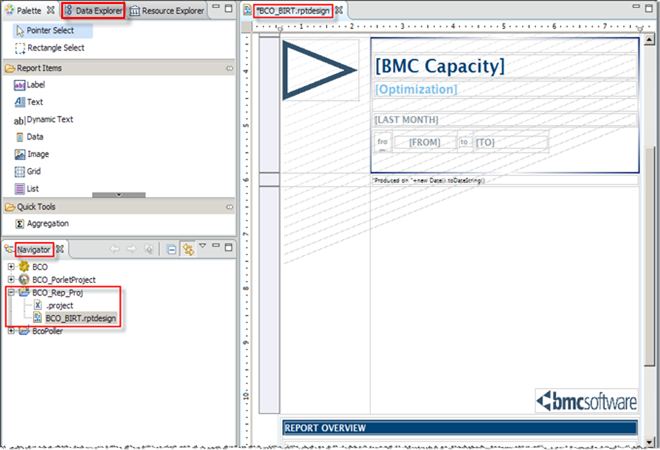Collapse the BCO_Rep_Proj node

tap(11, 292)
